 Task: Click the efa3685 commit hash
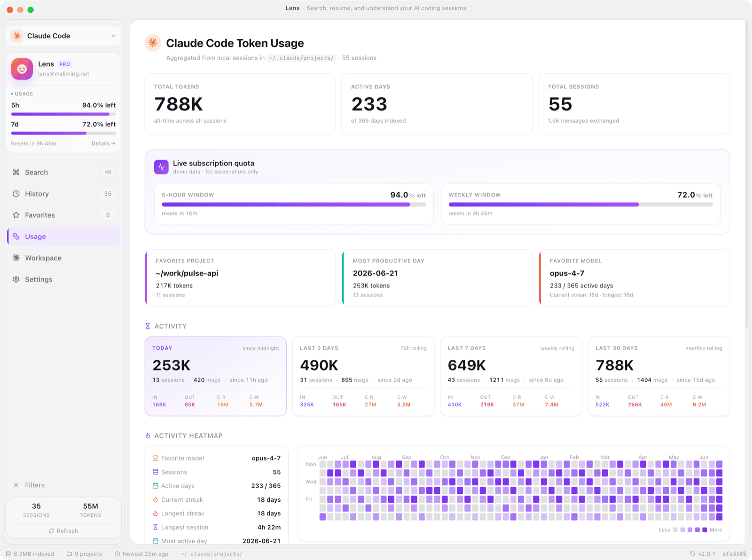[735, 554]
